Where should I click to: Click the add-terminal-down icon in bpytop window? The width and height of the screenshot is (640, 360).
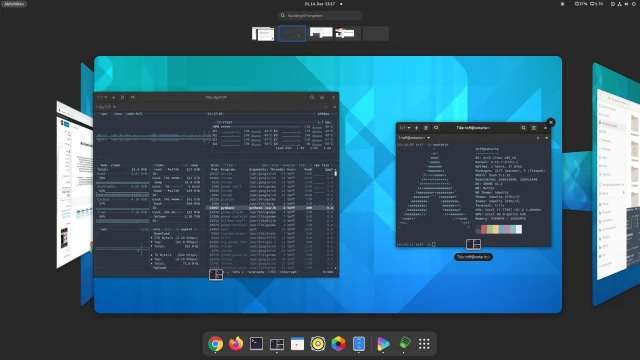coord(133,97)
